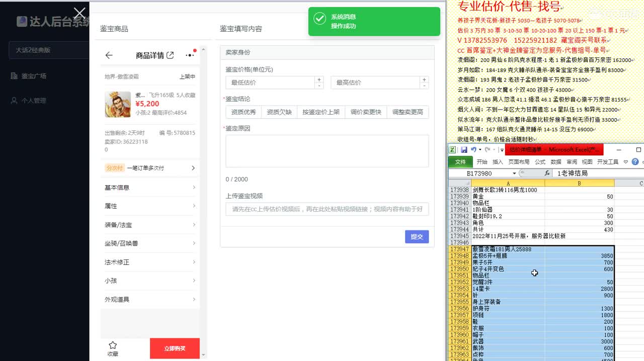The height and width of the screenshot is (361, 644).
Task: Expand the 外观道具 section
Action: tap(150, 299)
